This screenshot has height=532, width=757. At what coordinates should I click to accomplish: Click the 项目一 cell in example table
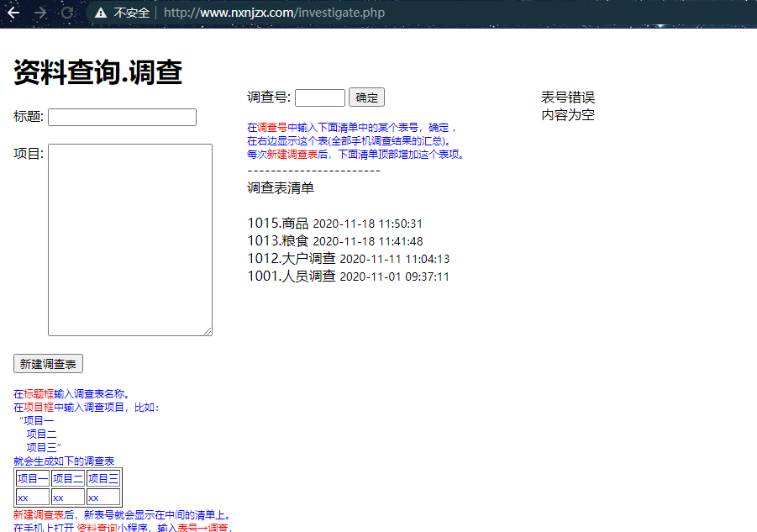[x=33, y=478]
